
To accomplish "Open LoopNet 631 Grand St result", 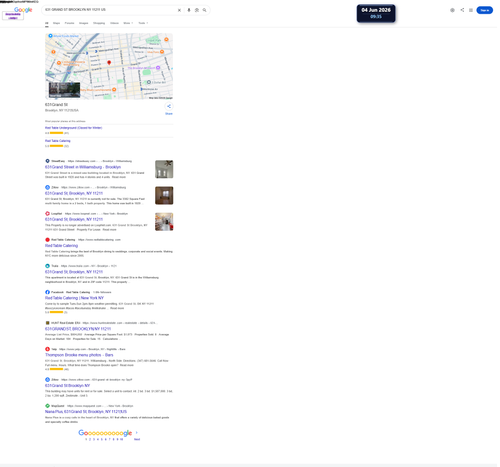I will pos(74,219).
